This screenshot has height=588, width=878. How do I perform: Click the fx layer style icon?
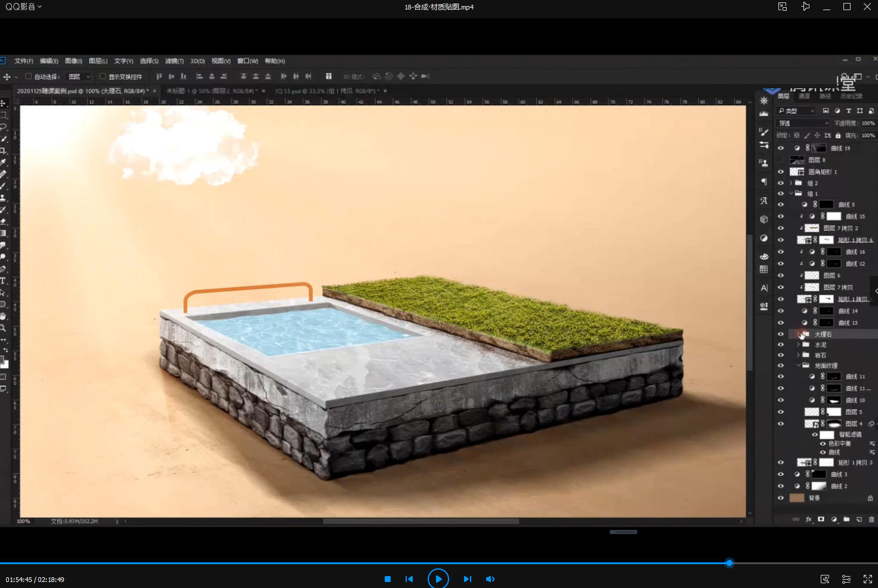809,519
